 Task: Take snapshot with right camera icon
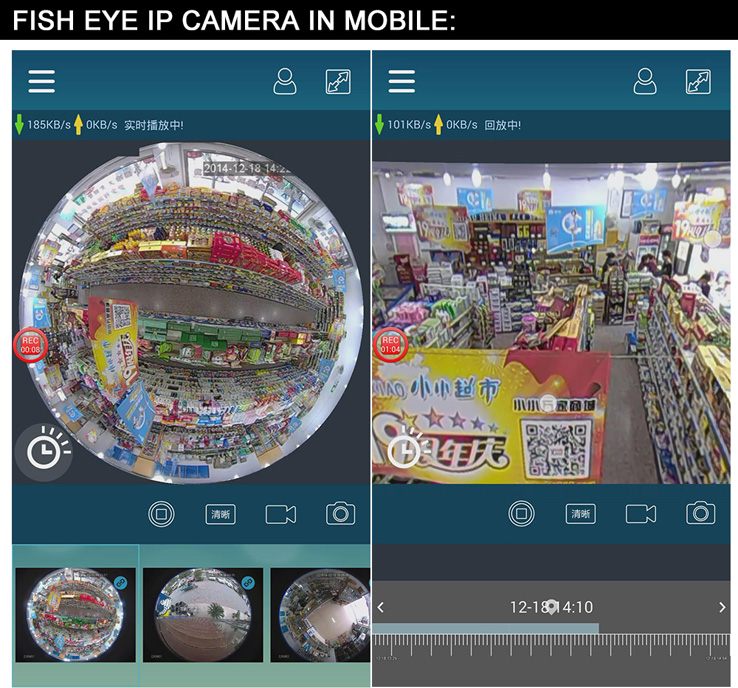click(x=700, y=514)
